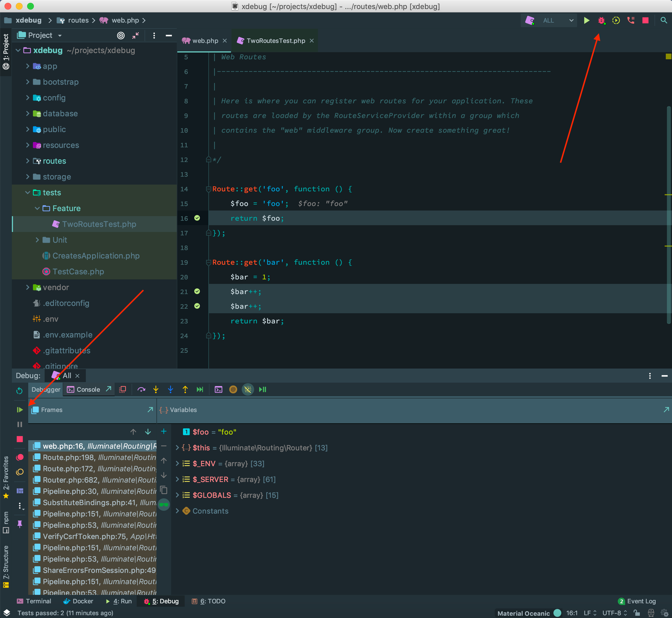The width and height of the screenshot is (672, 618).
Task: Expand the $_SERVER array variable
Action: [177, 479]
